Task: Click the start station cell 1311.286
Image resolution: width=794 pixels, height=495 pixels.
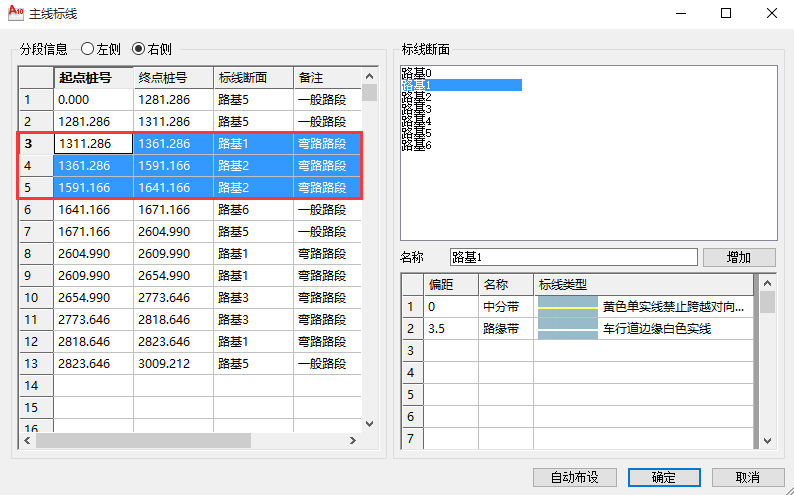Action: pos(93,143)
